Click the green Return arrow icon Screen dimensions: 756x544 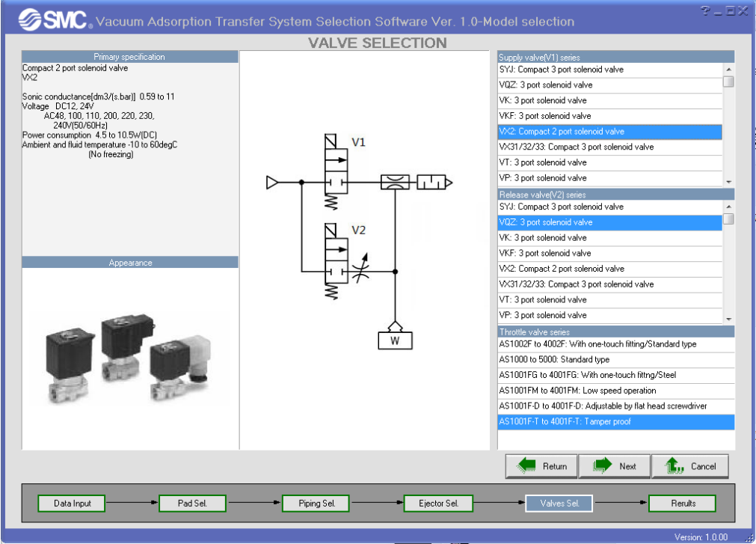click(527, 466)
